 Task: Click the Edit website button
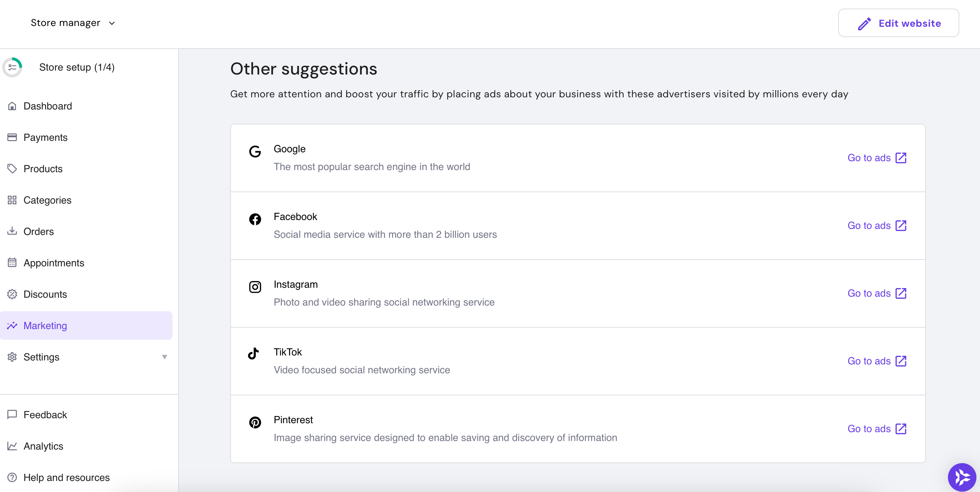899,23
